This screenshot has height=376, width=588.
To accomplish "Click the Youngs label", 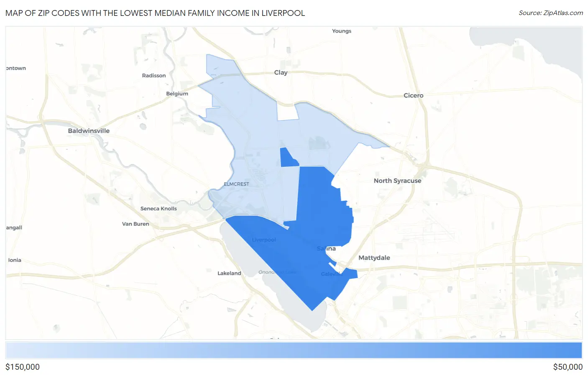I will [x=342, y=31].
